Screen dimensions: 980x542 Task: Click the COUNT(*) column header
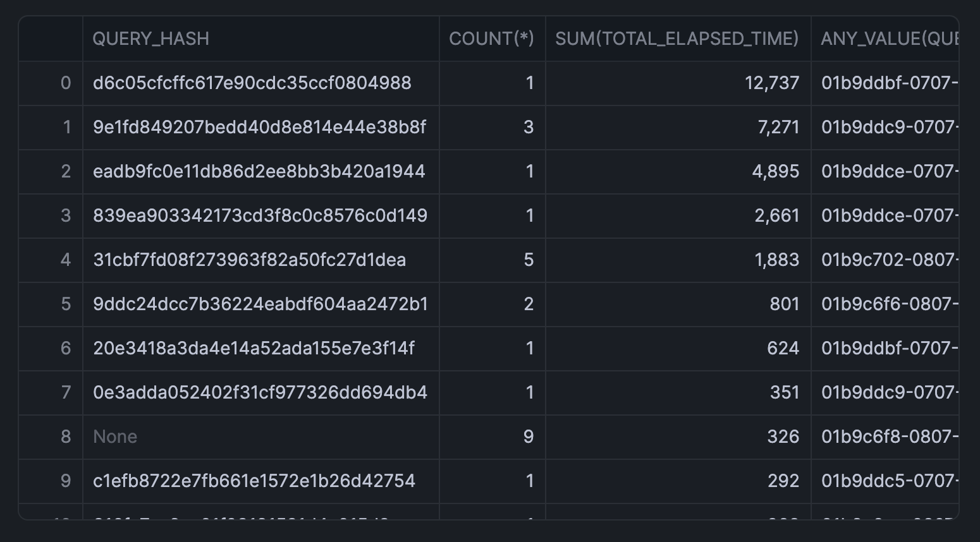pyautogui.click(x=491, y=39)
